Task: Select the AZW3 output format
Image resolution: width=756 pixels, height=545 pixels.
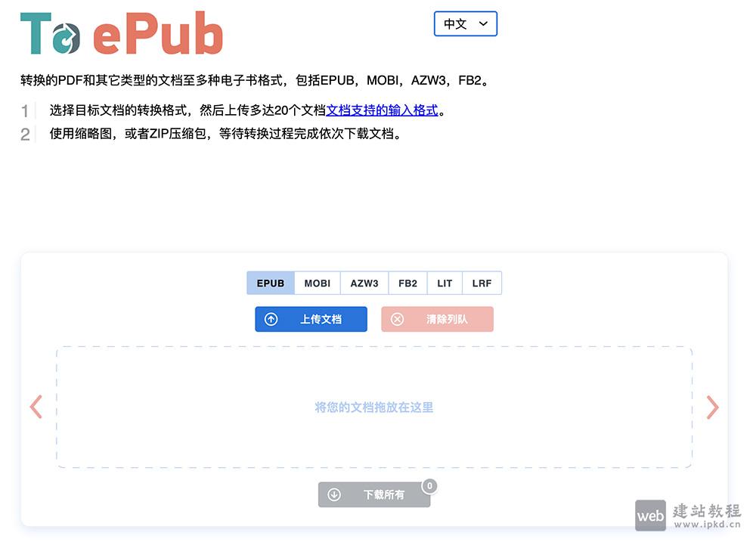Action: 364,283
